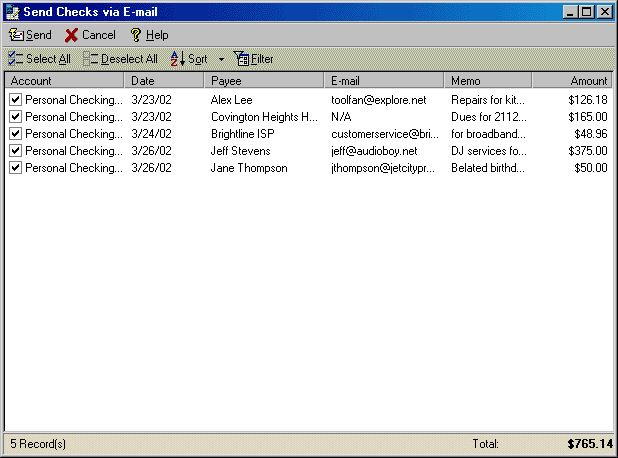The width and height of the screenshot is (618, 458).
Task: Minimize the Send Checks via E-mail window
Action: tap(570, 12)
